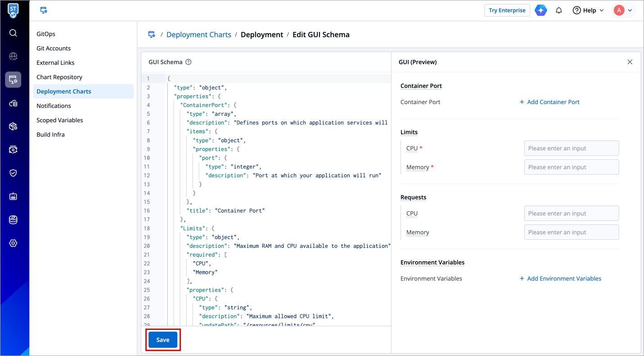The height and width of the screenshot is (356, 644).
Task: Select Build Infra in side menu
Action: (x=50, y=134)
